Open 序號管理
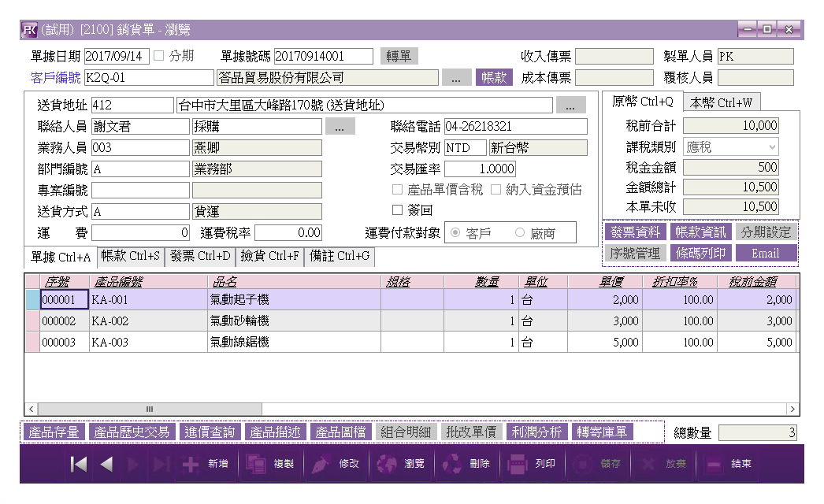 tap(636, 254)
